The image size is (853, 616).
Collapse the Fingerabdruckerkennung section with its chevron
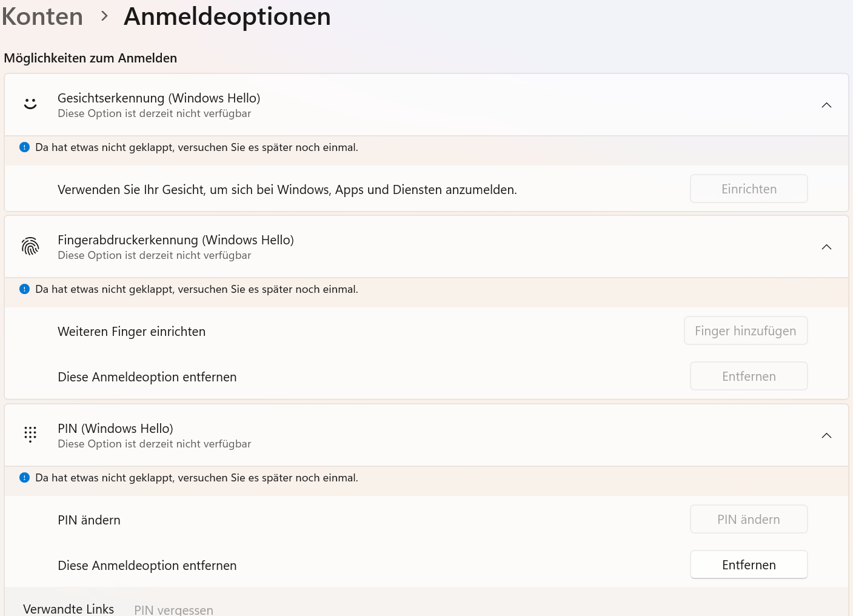(x=826, y=247)
